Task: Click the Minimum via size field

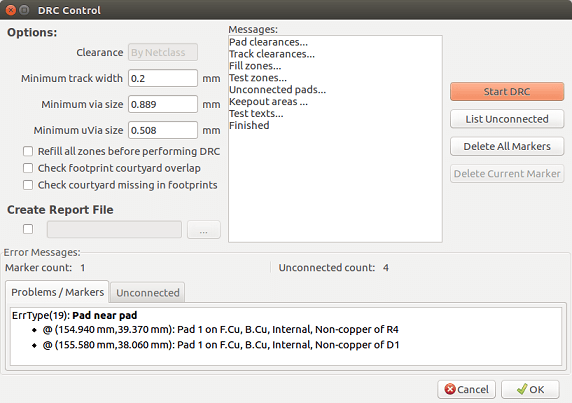Action: tap(163, 104)
